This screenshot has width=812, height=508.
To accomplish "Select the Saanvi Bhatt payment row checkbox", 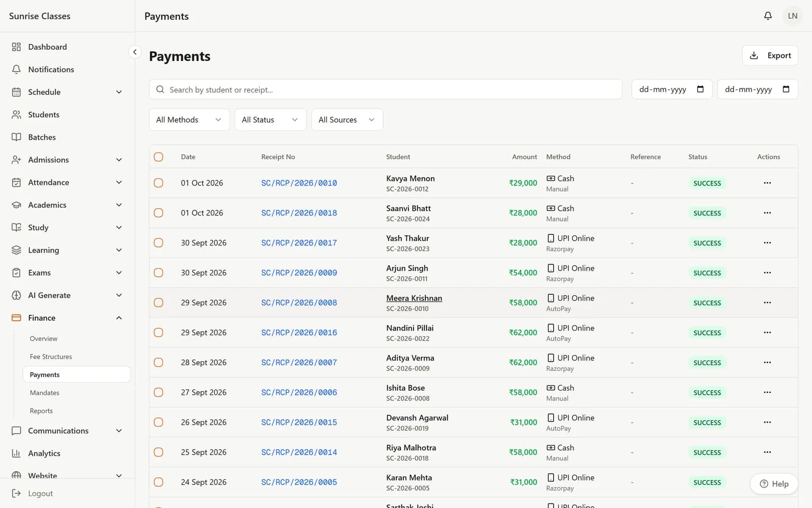I will (x=158, y=213).
